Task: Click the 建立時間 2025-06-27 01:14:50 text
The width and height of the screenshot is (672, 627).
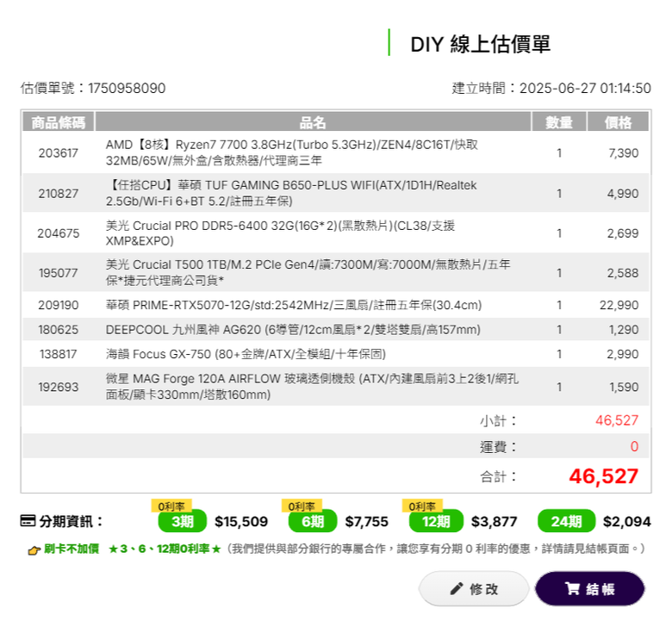Action: (x=551, y=89)
